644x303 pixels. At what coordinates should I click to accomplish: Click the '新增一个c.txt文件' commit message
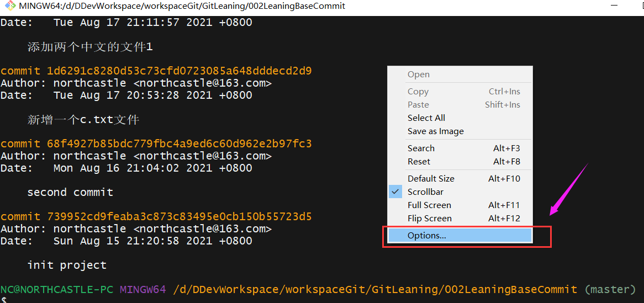[x=83, y=120]
